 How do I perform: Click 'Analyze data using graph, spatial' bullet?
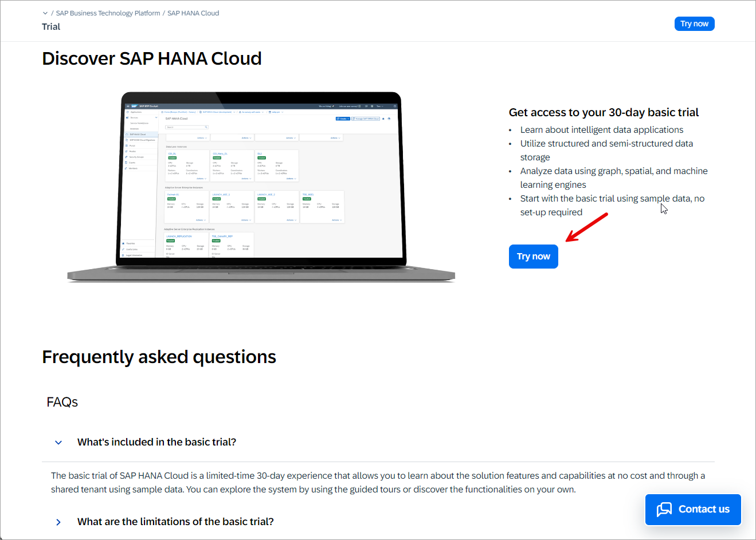614,178
